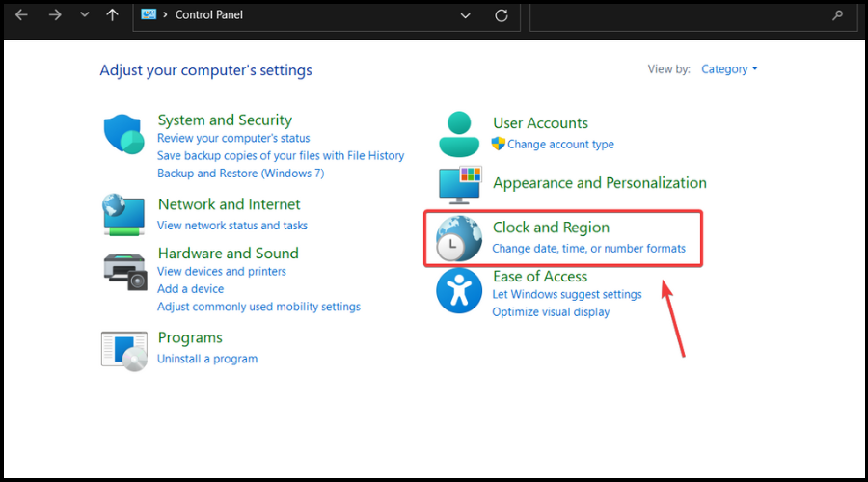868x482 pixels.
Task: Click View network status and tasks
Action: [232, 226]
